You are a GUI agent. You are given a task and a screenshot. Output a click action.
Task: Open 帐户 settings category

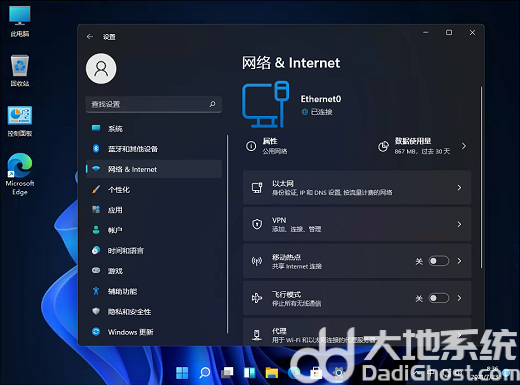pyautogui.click(x=154, y=230)
